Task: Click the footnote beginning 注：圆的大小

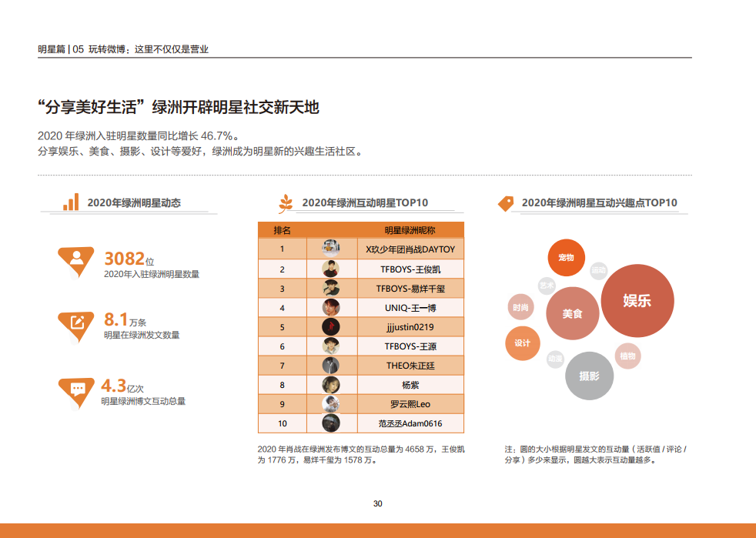Action: coord(595,455)
